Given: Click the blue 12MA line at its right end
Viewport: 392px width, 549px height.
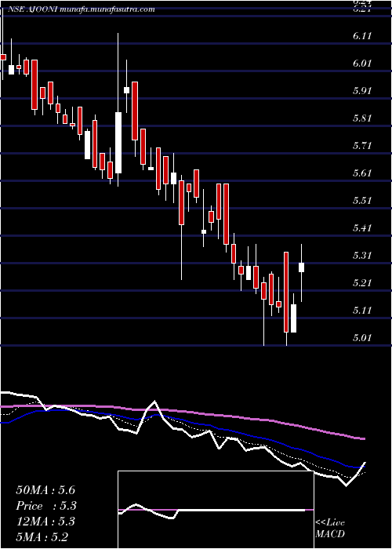Looking at the screenshot, I should pyautogui.click(x=363, y=467).
